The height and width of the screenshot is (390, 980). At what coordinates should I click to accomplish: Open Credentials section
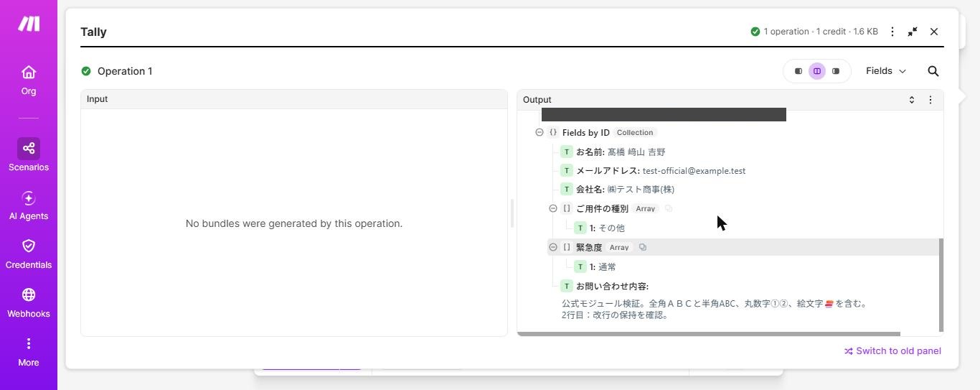(29, 254)
